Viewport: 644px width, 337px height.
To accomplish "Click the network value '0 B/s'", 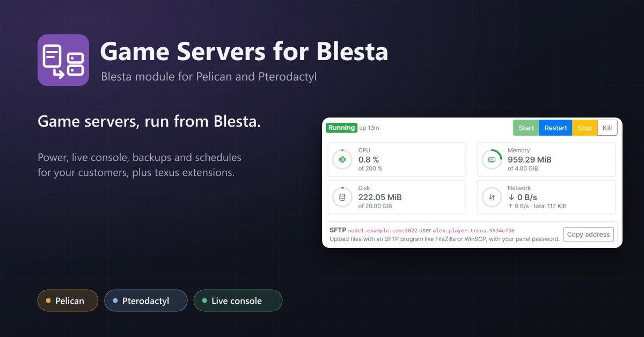I will [x=523, y=197].
